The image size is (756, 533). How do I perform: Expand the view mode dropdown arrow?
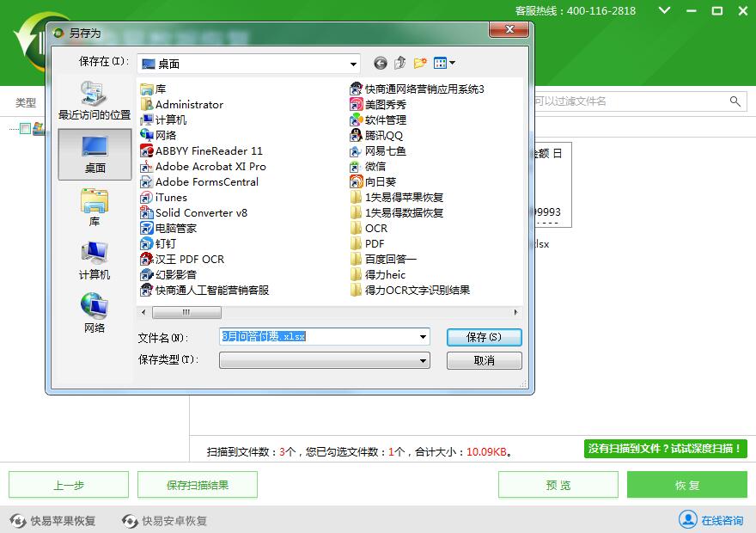tap(453, 62)
